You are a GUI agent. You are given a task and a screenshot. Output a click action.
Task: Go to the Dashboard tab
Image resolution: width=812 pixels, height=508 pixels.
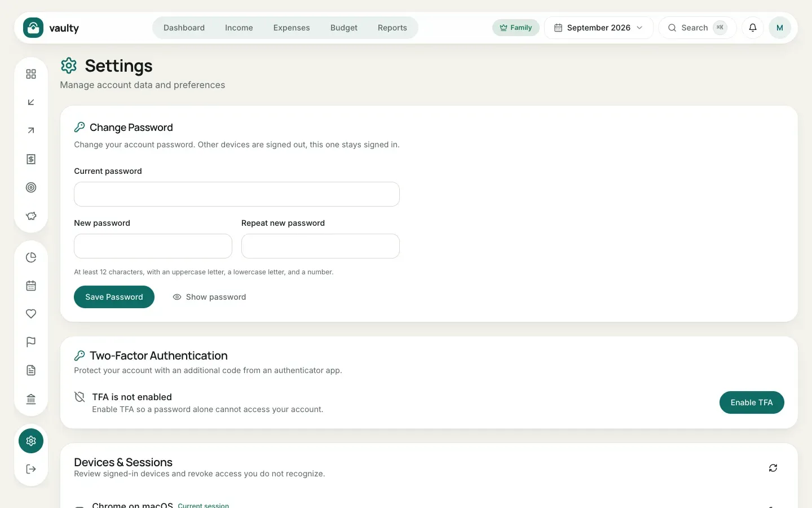tap(184, 28)
